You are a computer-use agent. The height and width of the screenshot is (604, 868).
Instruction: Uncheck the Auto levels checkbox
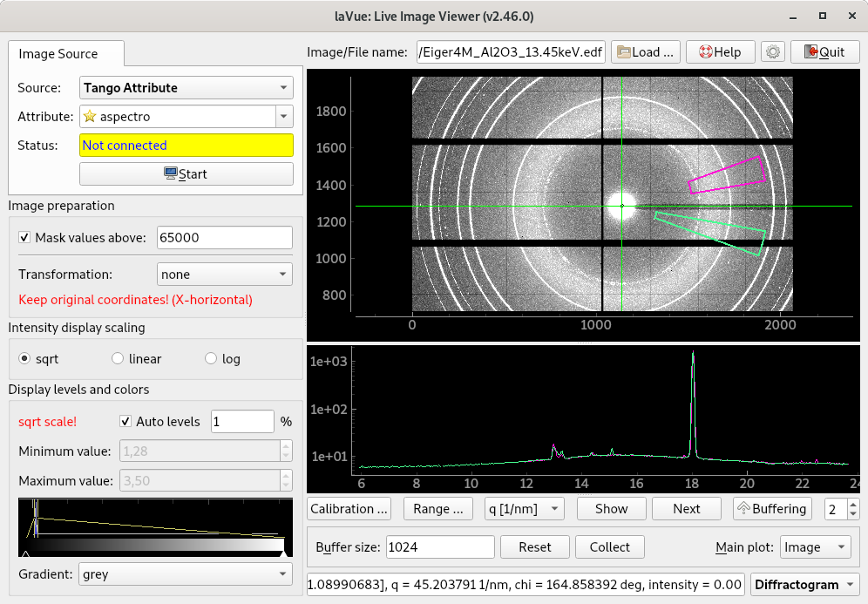pos(125,422)
